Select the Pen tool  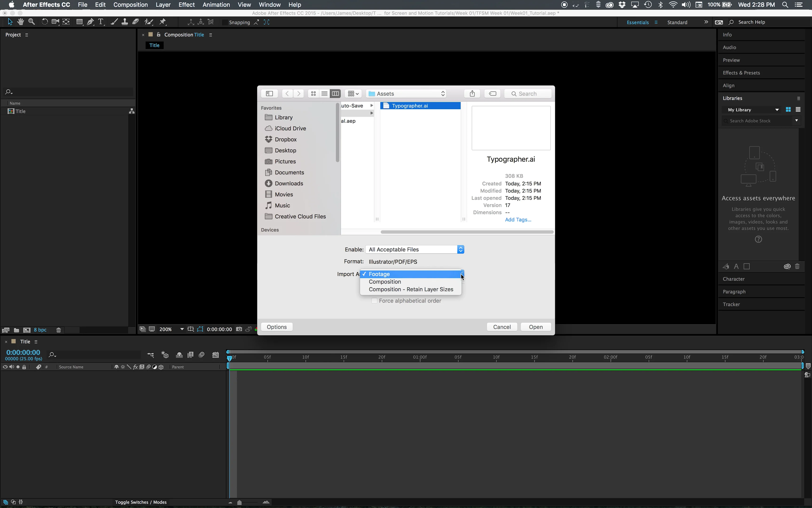click(x=90, y=21)
